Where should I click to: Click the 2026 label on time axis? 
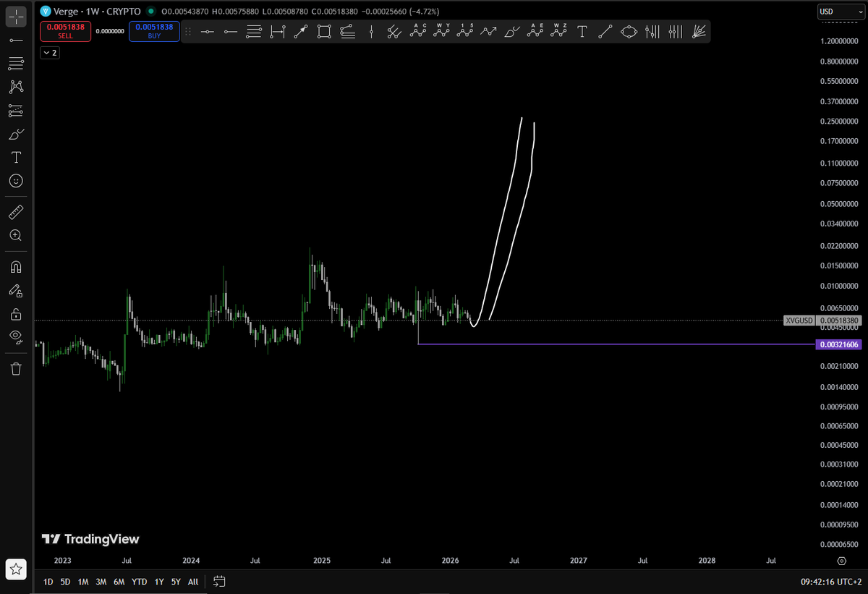tap(450, 561)
